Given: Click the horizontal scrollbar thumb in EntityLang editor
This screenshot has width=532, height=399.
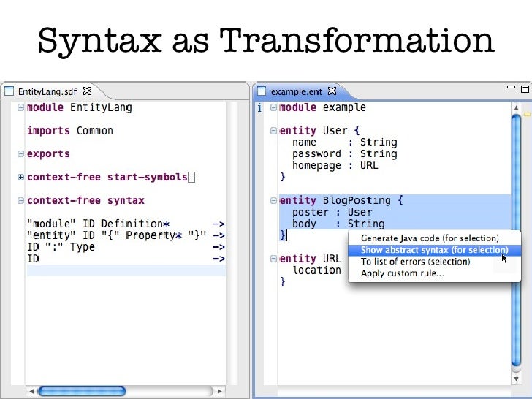Looking at the screenshot, I should [x=82, y=391].
